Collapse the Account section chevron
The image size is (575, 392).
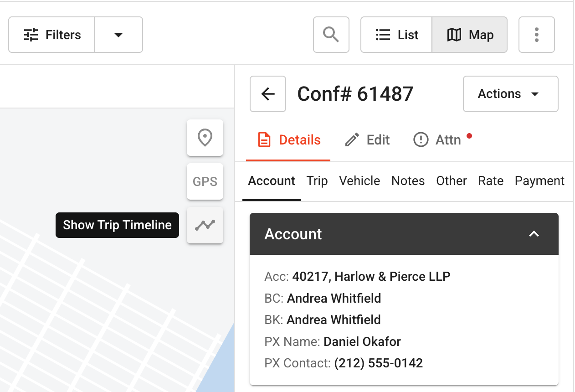[x=534, y=234]
